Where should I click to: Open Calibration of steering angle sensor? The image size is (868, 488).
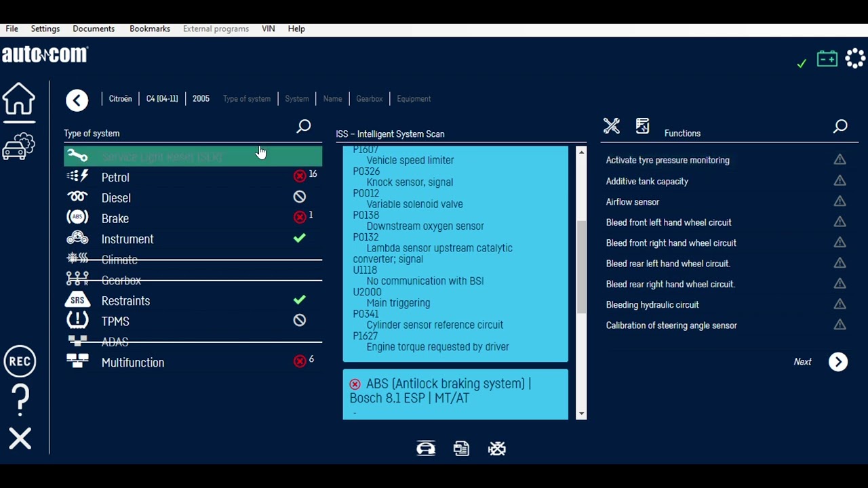click(671, 325)
